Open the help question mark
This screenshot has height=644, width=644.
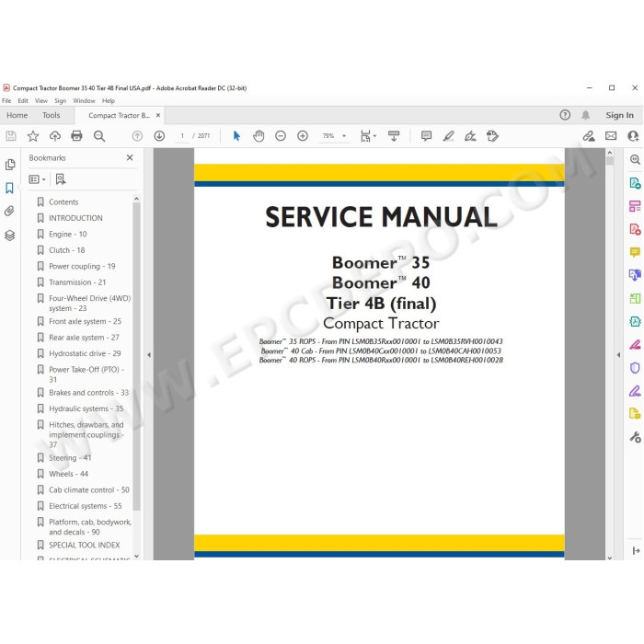tap(565, 115)
